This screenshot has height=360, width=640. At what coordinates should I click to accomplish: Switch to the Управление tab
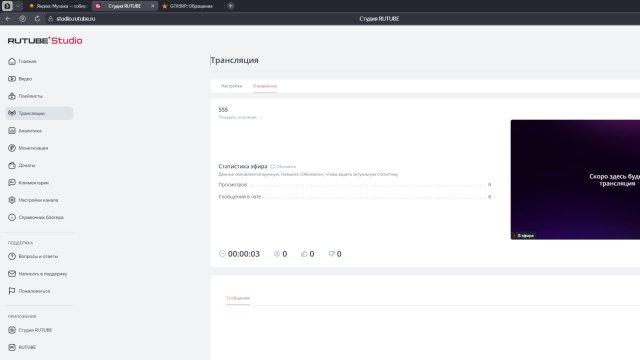tap(264, 86)
